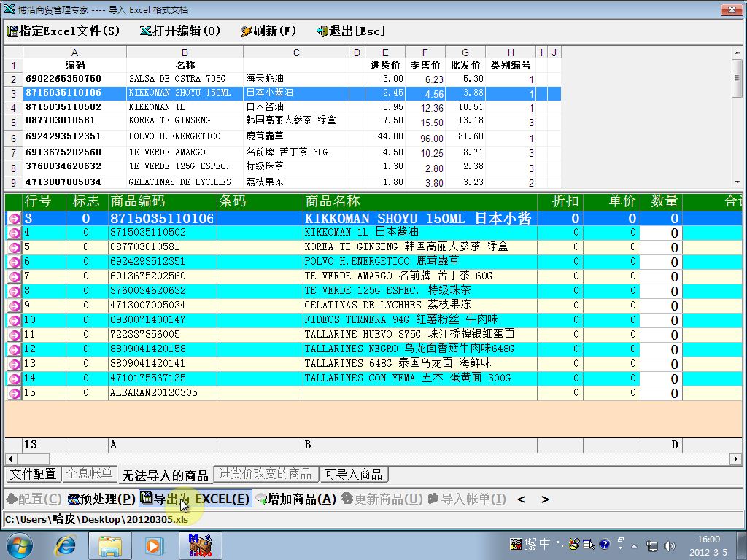Click the 更新商品(U) button

[x=382, y=499]
